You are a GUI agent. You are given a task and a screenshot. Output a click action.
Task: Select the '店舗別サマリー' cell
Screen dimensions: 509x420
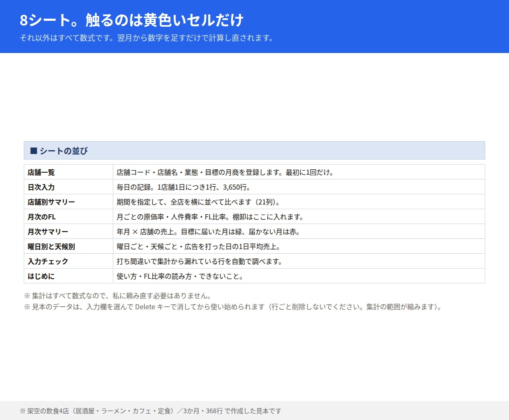point(69,202)
